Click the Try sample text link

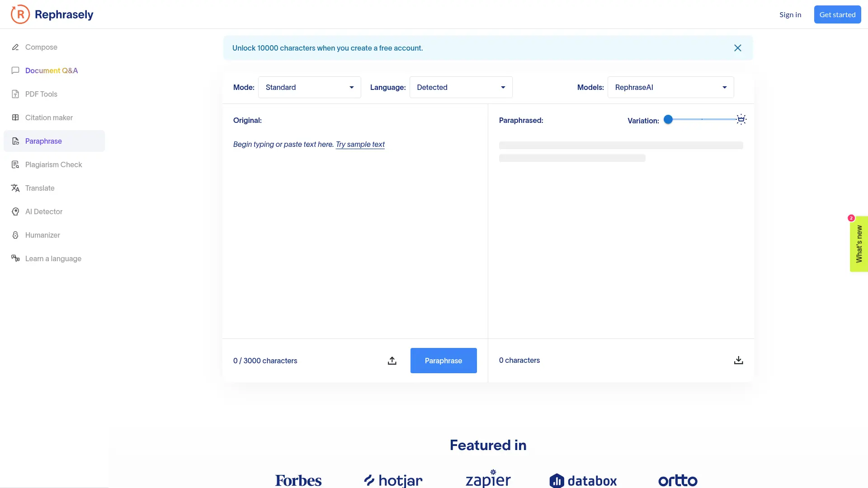click(360, 144)
